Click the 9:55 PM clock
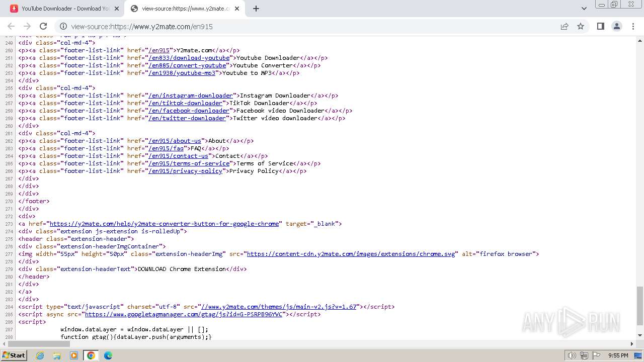644x362 pixels. pos(618,355)
